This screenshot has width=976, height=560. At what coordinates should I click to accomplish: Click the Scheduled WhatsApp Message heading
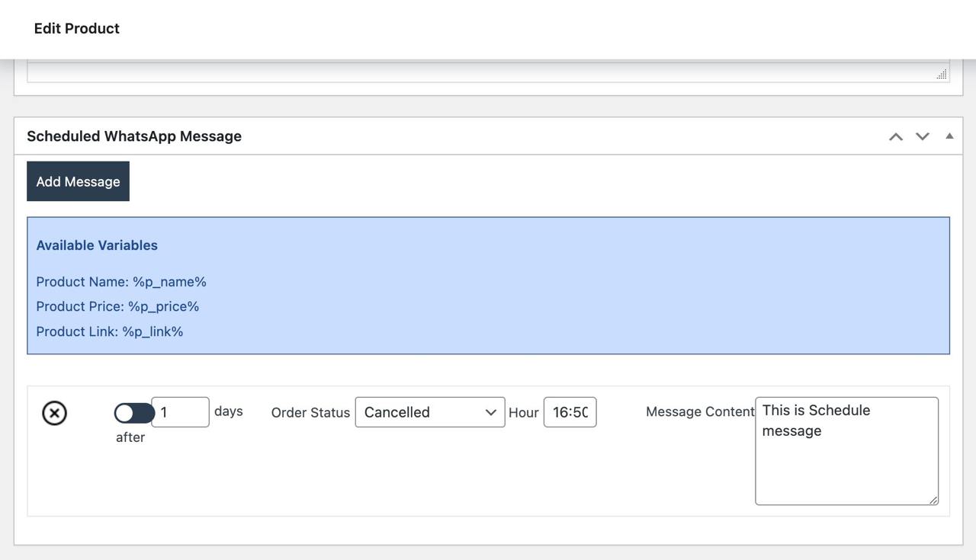point(134,136)
